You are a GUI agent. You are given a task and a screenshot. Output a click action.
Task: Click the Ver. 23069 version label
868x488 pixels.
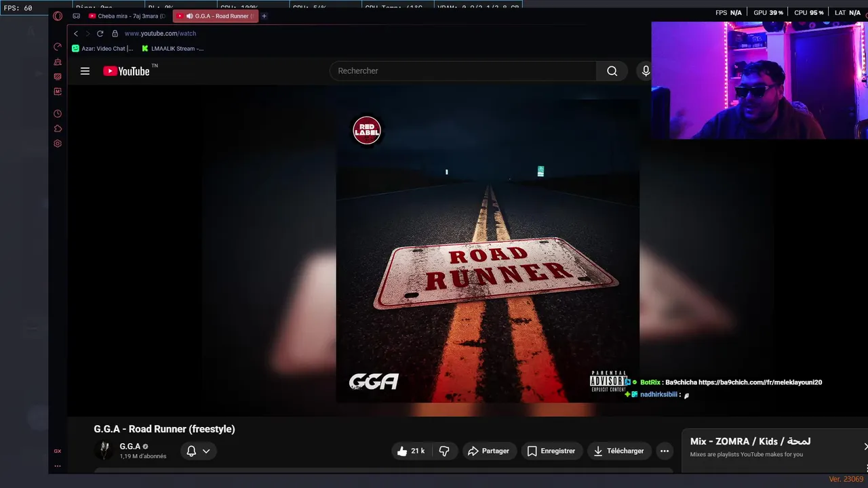[846, 479]
